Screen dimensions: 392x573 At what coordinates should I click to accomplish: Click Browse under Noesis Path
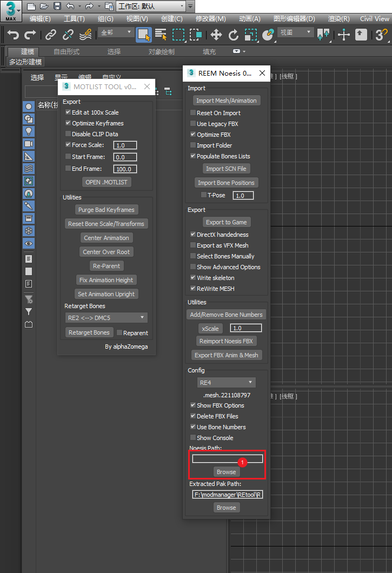click(x=227, y=472)
